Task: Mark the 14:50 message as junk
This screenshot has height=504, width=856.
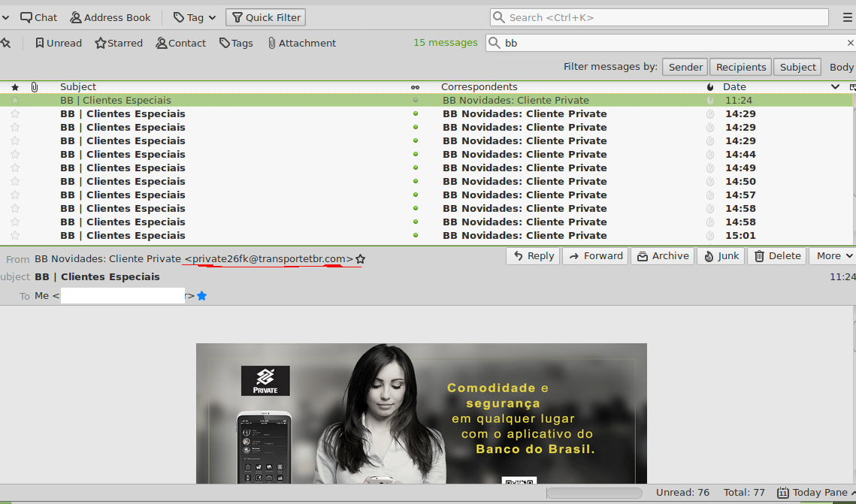Action: (709, 182)
